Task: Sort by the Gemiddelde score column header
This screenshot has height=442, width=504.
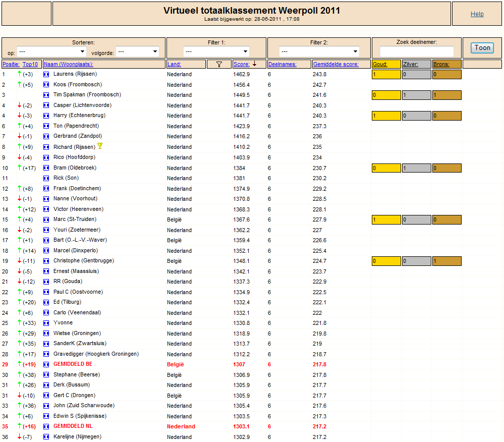Action: pyautogui.click(x=335, y=64)
